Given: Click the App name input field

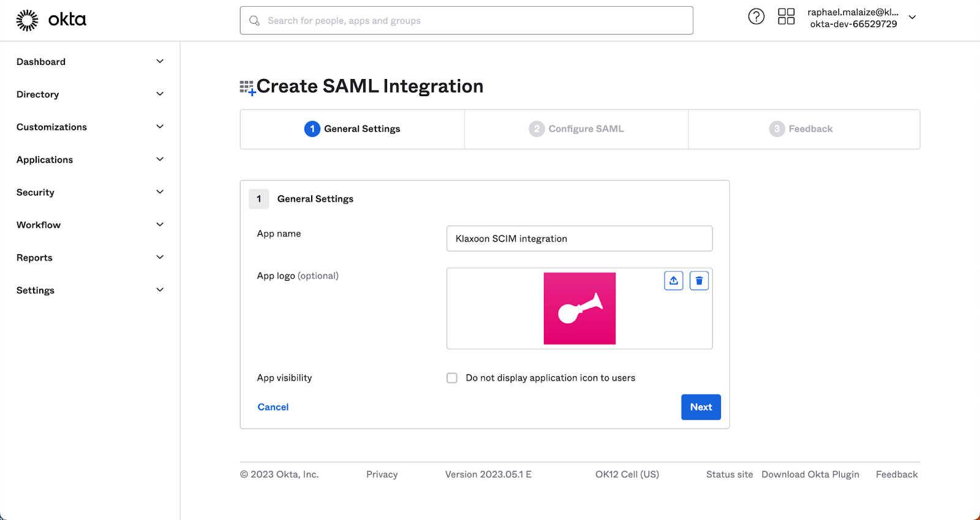Looking at the screenshot, I should (579, 239).
